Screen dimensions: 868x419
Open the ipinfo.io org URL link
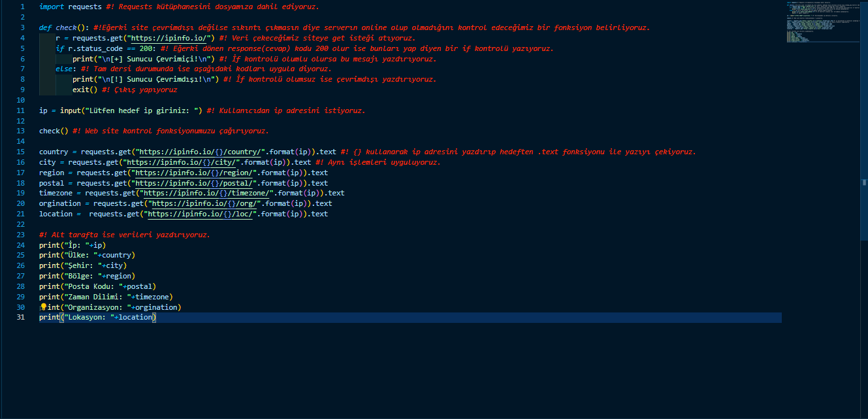(x=202, y=204)
